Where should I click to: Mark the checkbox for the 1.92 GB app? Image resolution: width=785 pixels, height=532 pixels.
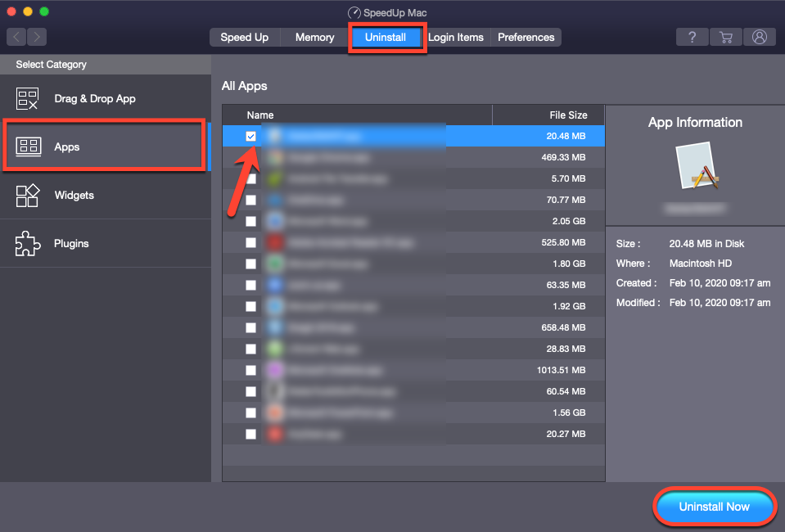(250, 306)
